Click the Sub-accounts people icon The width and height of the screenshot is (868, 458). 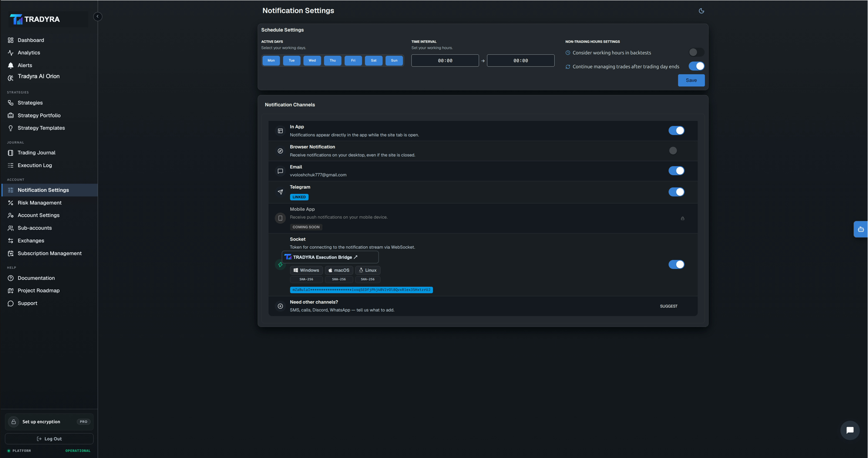pos(11,228)
